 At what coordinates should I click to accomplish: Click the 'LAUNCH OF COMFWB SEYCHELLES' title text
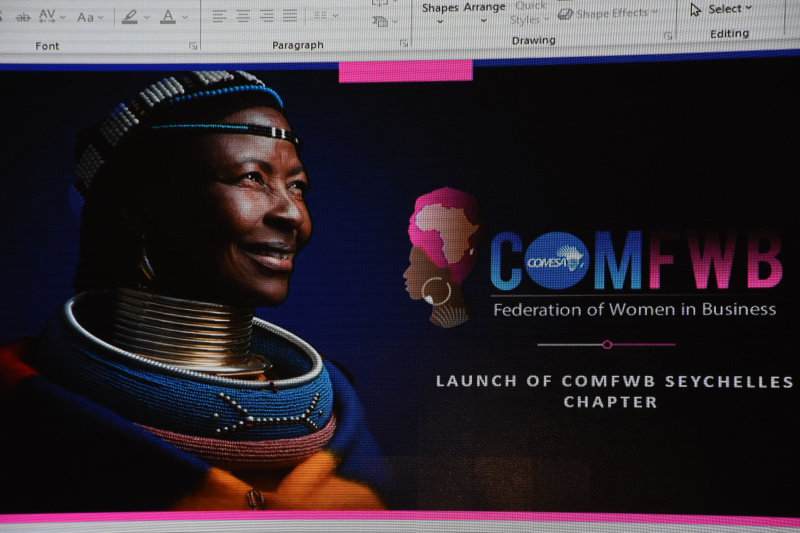click(x=614, y=381)
